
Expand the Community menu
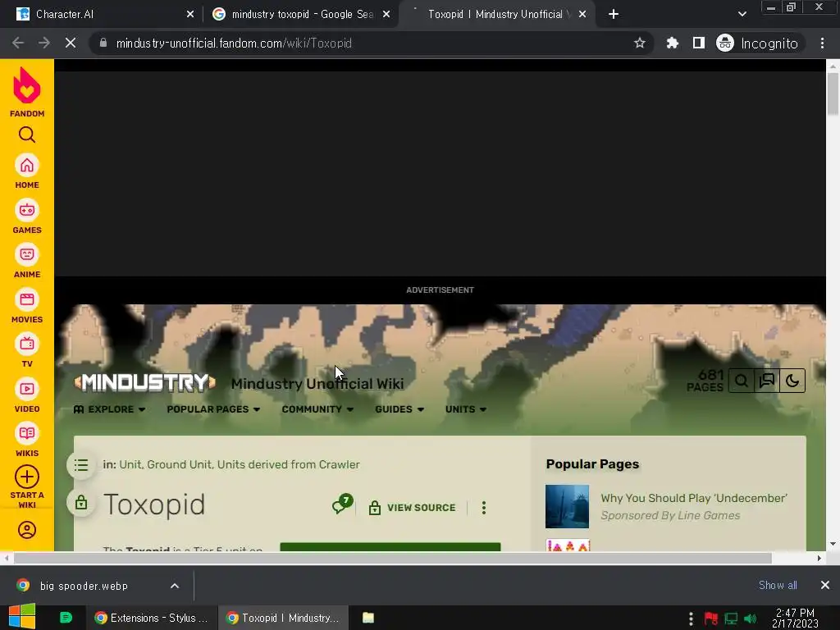317,409
